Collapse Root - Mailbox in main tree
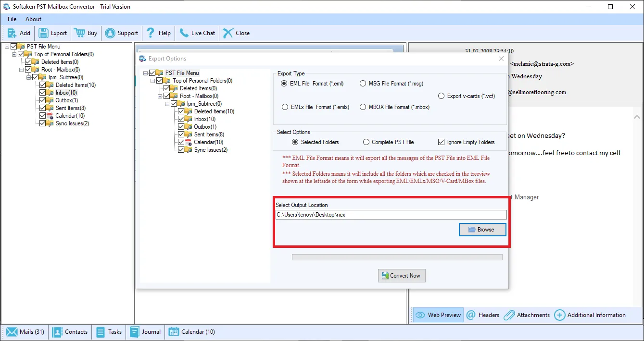 21,70
